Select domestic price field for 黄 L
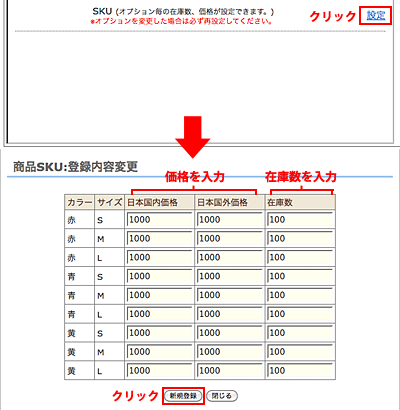This screenshot has width=400, height=410. (160, 370)
